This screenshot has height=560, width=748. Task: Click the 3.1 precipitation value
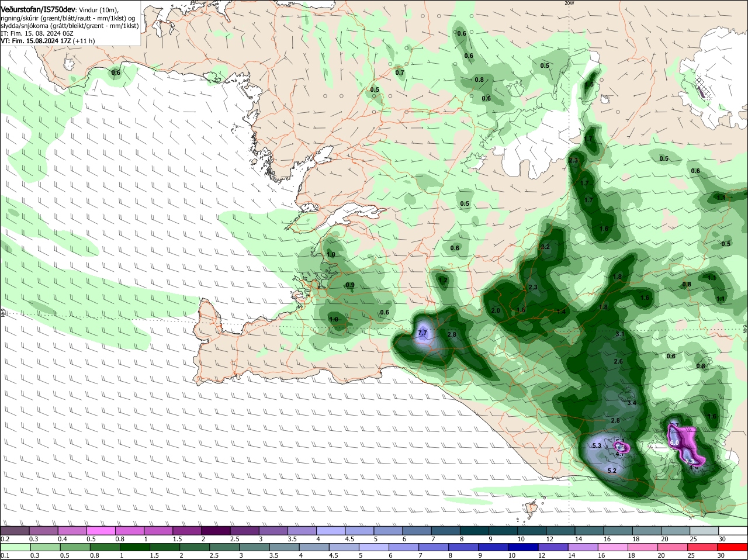(620, 334)
